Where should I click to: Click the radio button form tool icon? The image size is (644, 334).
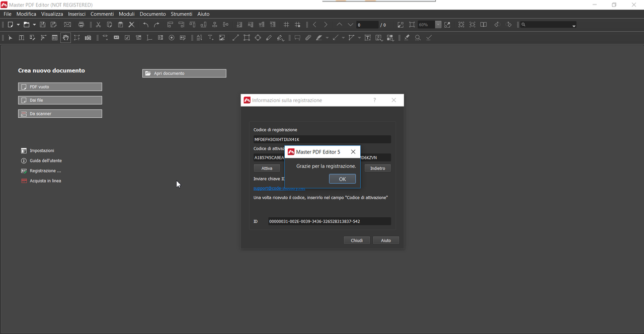pyautogui.click(x=172, y=38)
